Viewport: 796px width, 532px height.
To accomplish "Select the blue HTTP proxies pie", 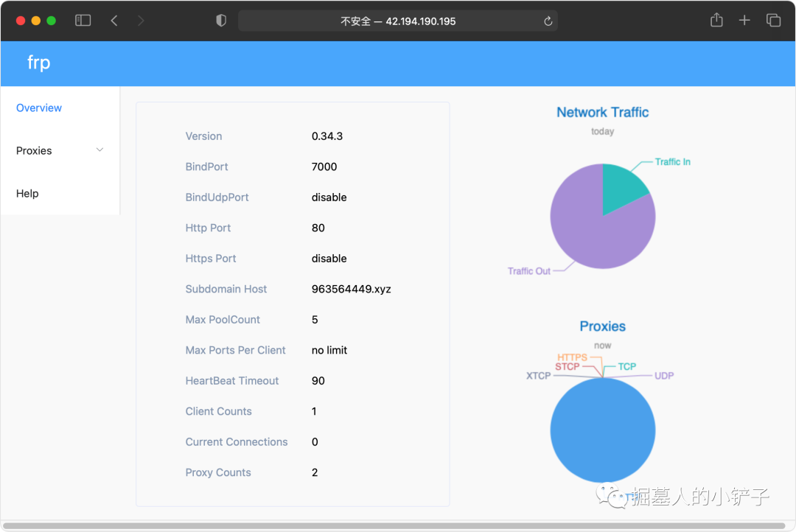I will pyautogui.click(x=603, y=430).
